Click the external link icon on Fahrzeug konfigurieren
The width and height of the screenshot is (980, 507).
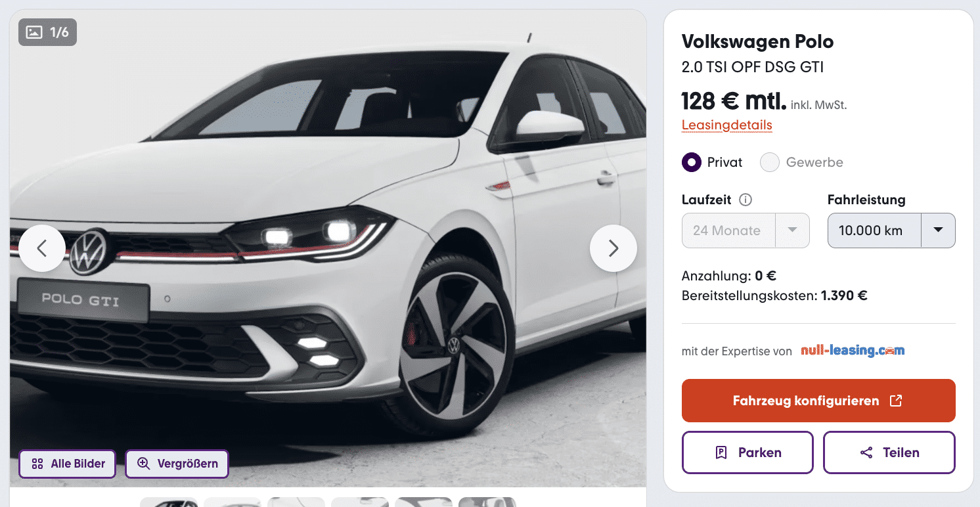(895, 401)
